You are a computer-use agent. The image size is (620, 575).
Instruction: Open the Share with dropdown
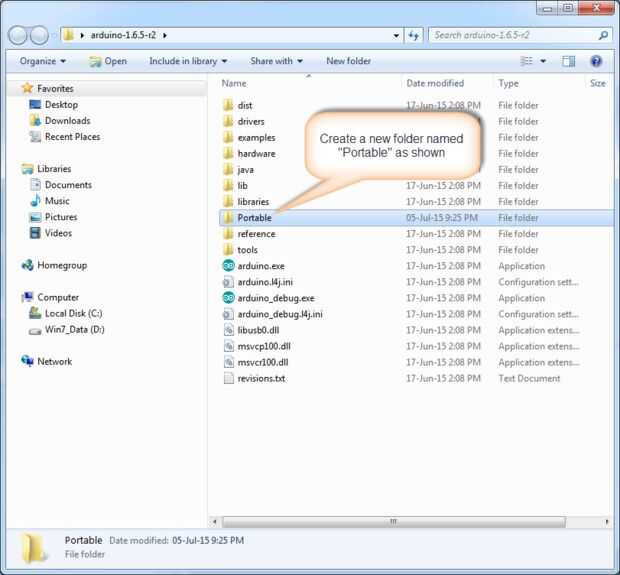(276, 61)
